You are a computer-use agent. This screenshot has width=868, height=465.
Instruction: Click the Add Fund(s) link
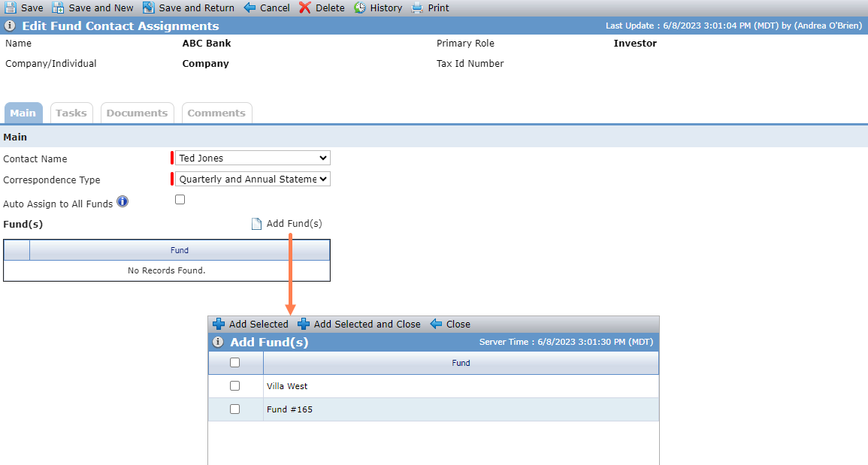coord(294,224)
